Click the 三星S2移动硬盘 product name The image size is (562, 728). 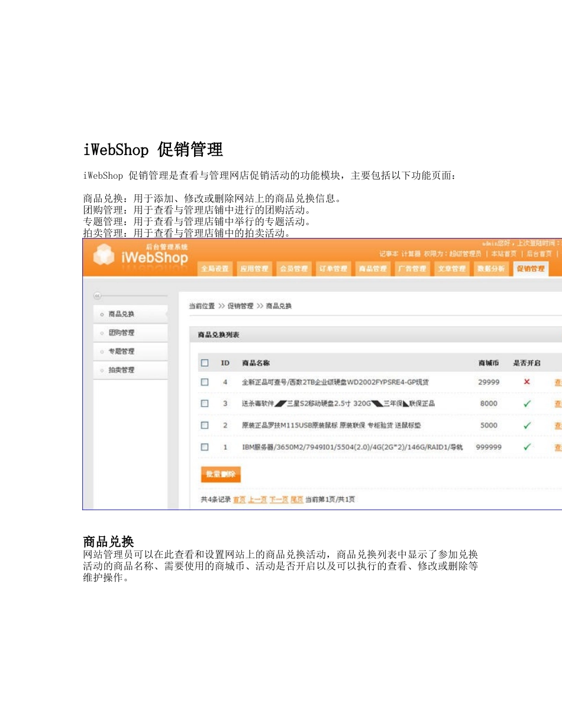click(x=339, y=404)
